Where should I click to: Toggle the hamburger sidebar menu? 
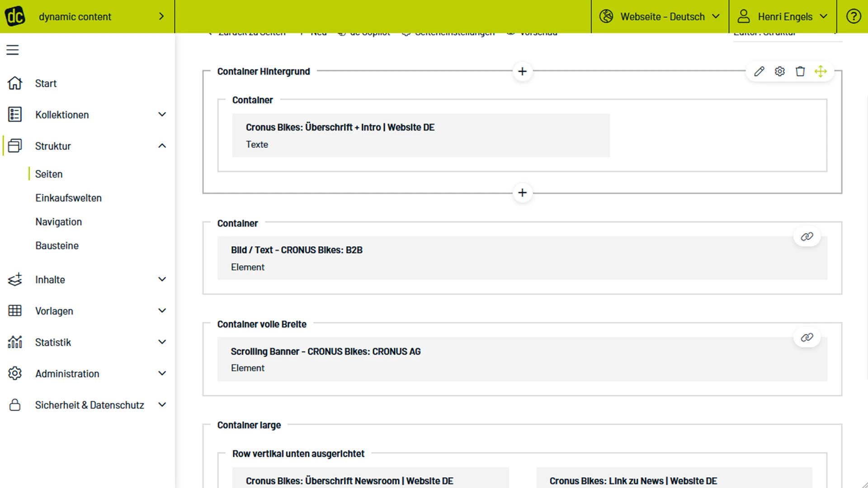13,50
